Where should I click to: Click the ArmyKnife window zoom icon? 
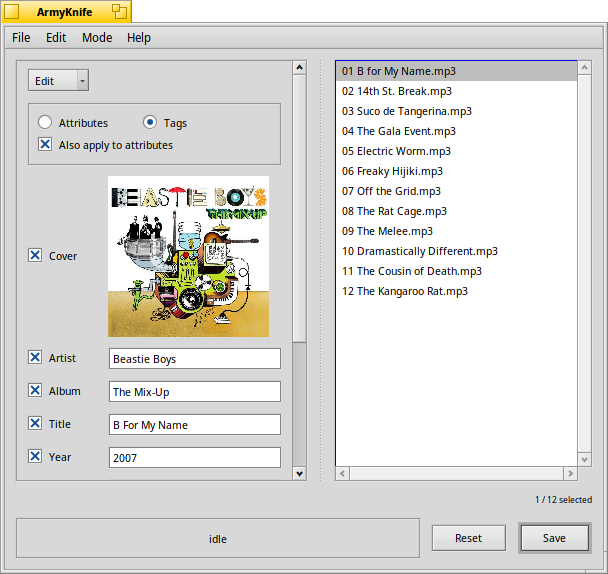(119, 11)
